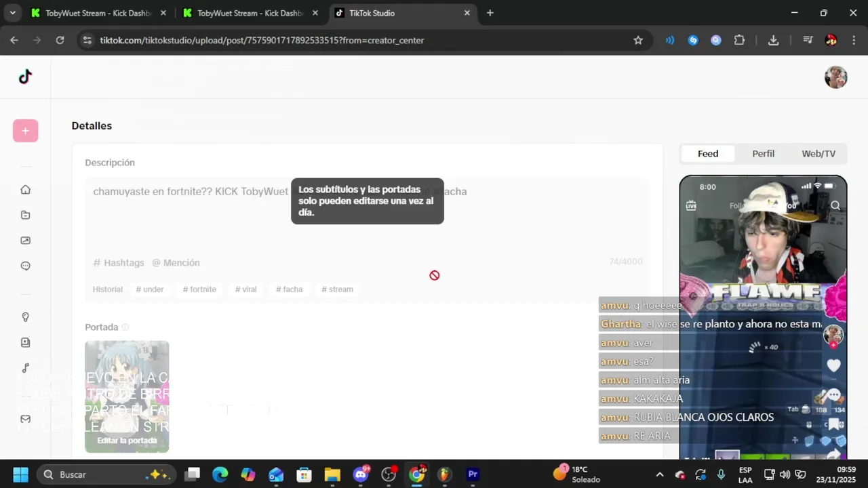Open the feedback envelope icon in sidebar
The height and width of the screenshot is (488, 868).
[26, 419]
